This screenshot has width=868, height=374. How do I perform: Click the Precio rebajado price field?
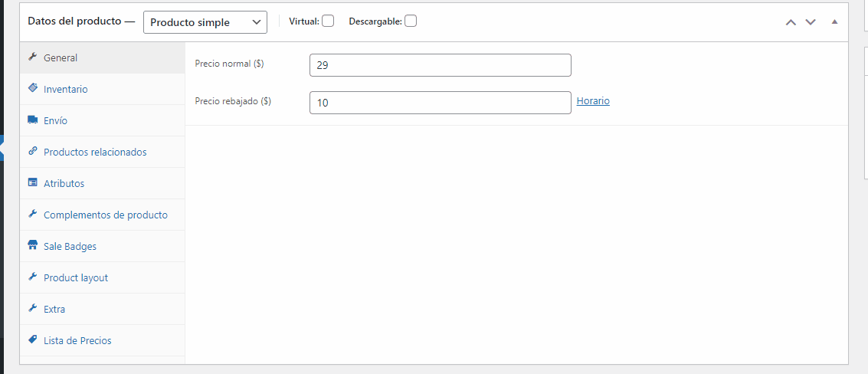click(x=440, y=103)
